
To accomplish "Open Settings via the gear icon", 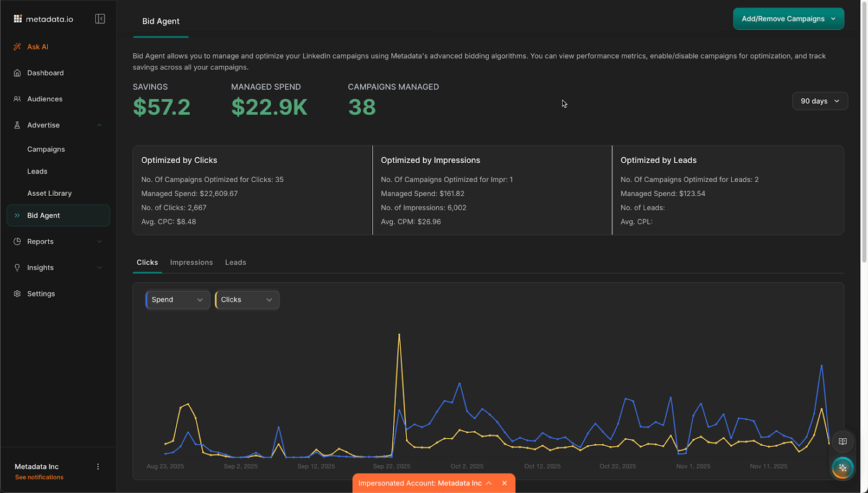I will [x=16, y=293].
